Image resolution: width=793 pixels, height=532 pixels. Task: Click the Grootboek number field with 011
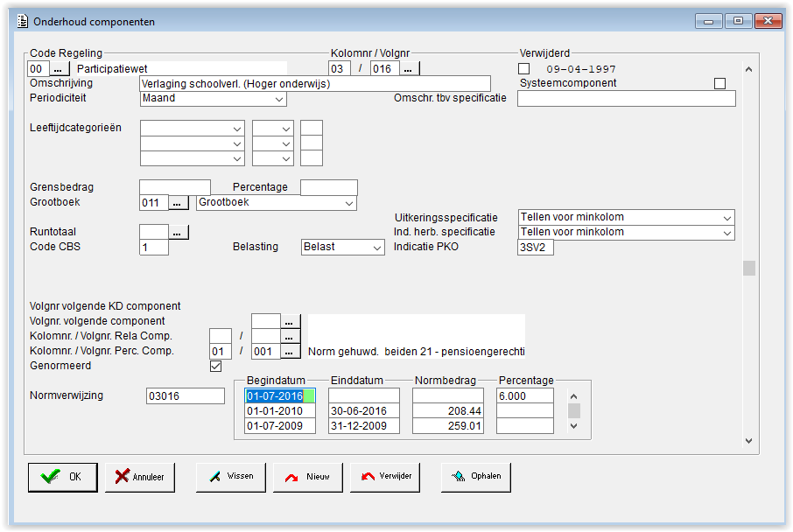coord(154,203)
